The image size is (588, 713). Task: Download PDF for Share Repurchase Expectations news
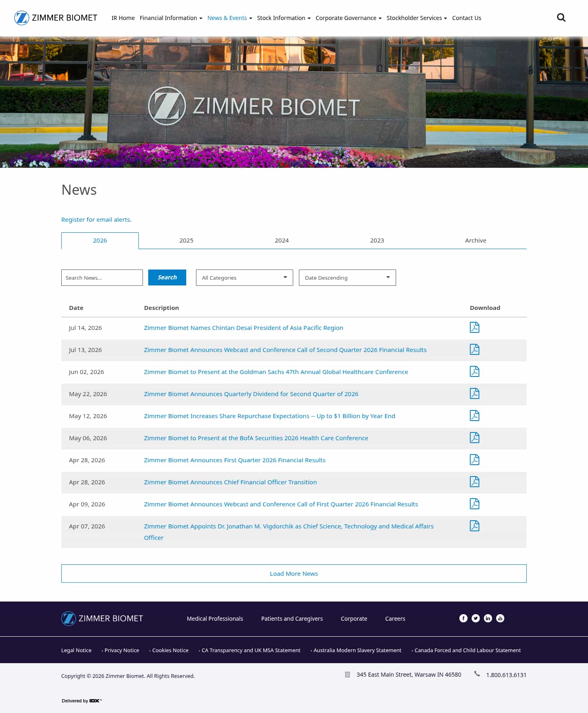coord(474,416)
